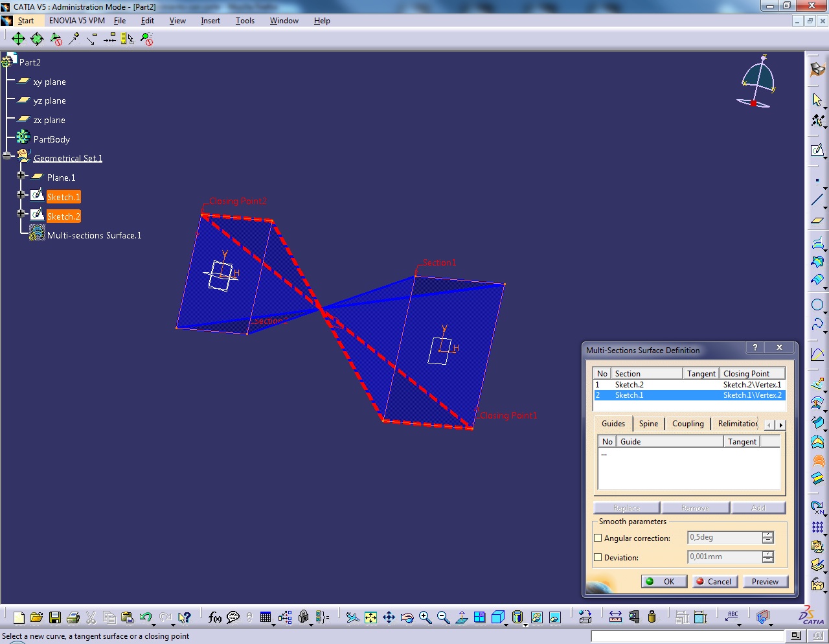Click the Print icon
This screenshot has width=829, height=644.
(x=73, y=617)
